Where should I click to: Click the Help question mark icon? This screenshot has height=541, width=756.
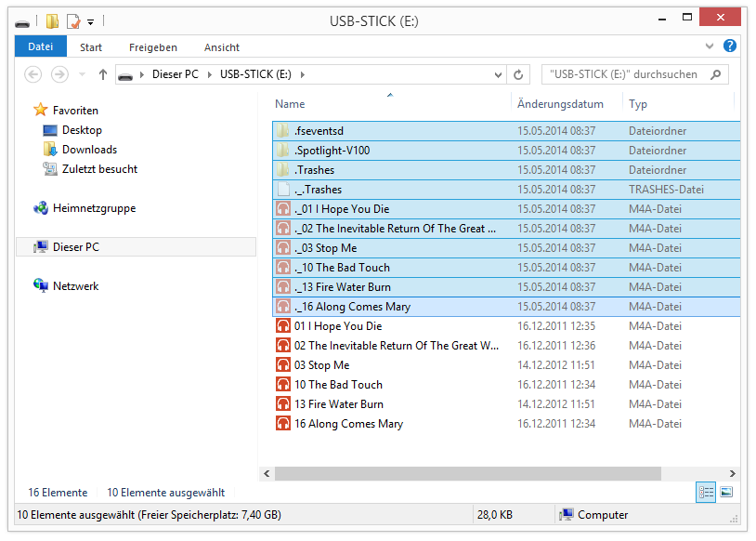[x=730, y=46]
